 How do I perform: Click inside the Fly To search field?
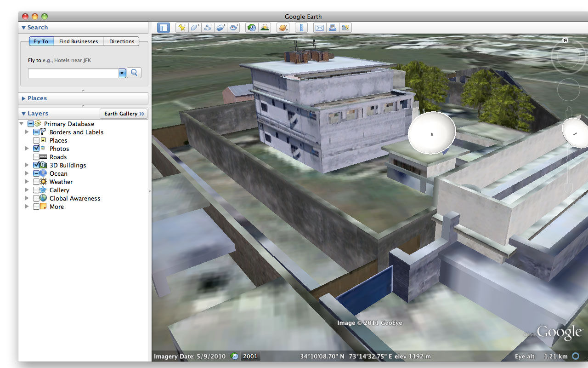coord(73,73)
